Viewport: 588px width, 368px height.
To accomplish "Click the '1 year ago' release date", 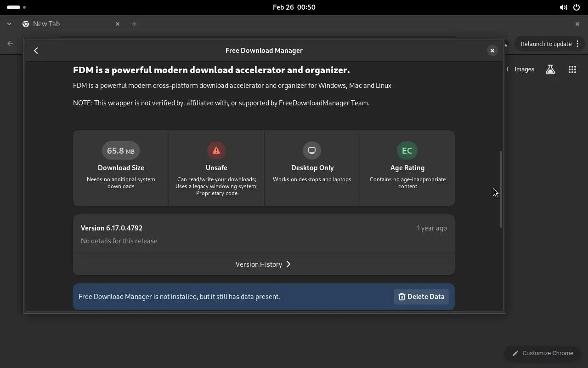I will click(x=432, y=228).
